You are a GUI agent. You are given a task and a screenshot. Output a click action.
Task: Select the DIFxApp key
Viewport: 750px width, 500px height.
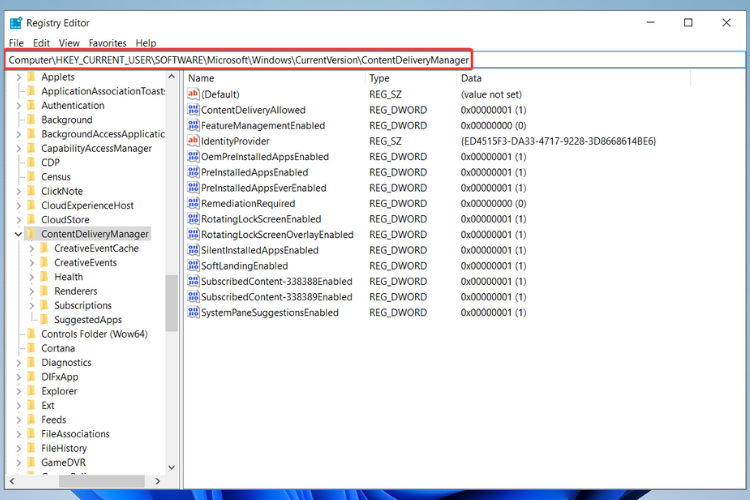coord(59,377)
